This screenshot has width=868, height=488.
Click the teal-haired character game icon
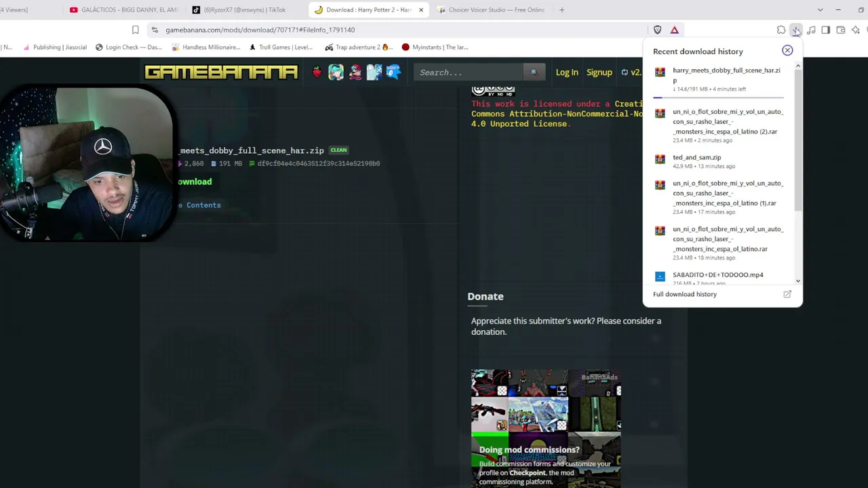[336, 72]
